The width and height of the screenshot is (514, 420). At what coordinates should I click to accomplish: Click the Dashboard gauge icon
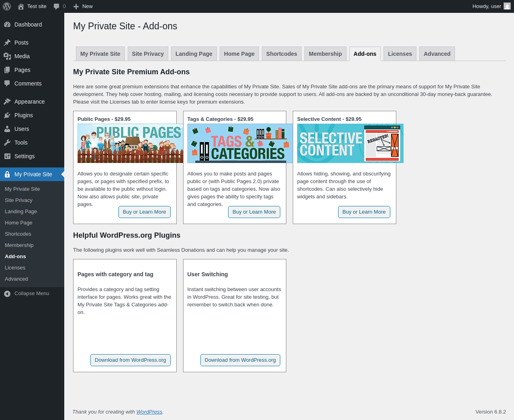point(7,24)
